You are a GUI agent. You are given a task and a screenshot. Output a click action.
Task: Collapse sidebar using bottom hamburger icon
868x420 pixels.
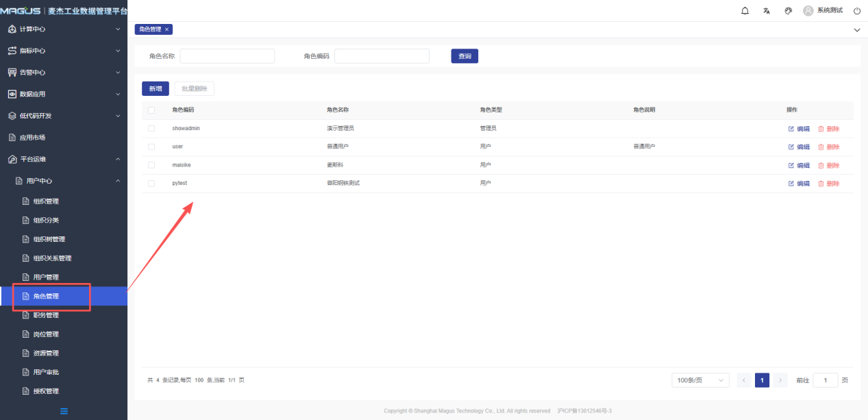pos(64,411)
